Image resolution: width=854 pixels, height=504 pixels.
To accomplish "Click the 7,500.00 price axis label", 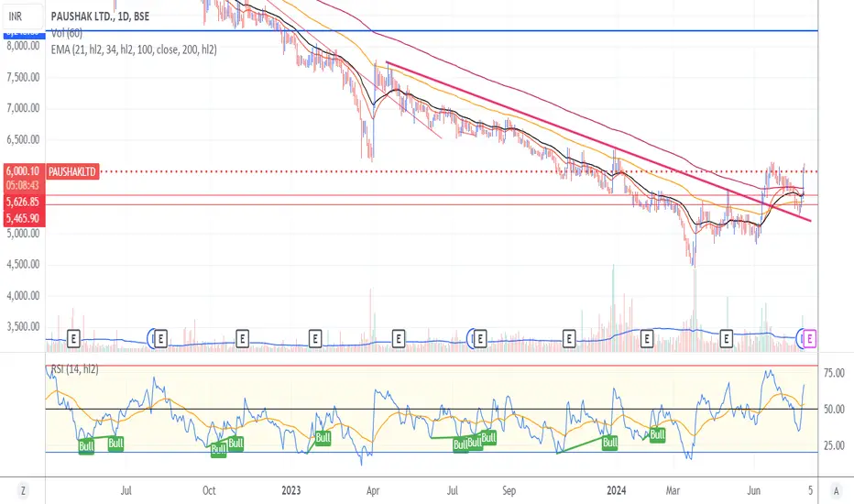I will [x=23, y=77].
